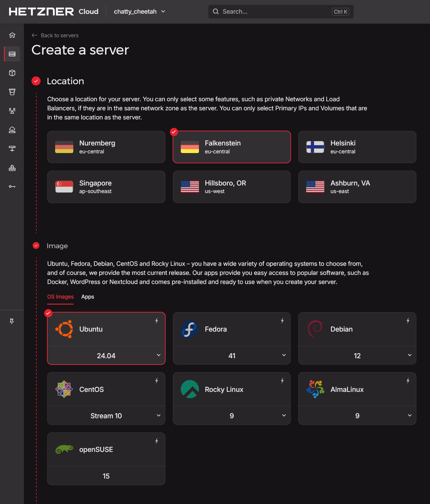Open the Volumes cube icon in sidebar
This screenshot has height=504, width=430.
(12, 73)
